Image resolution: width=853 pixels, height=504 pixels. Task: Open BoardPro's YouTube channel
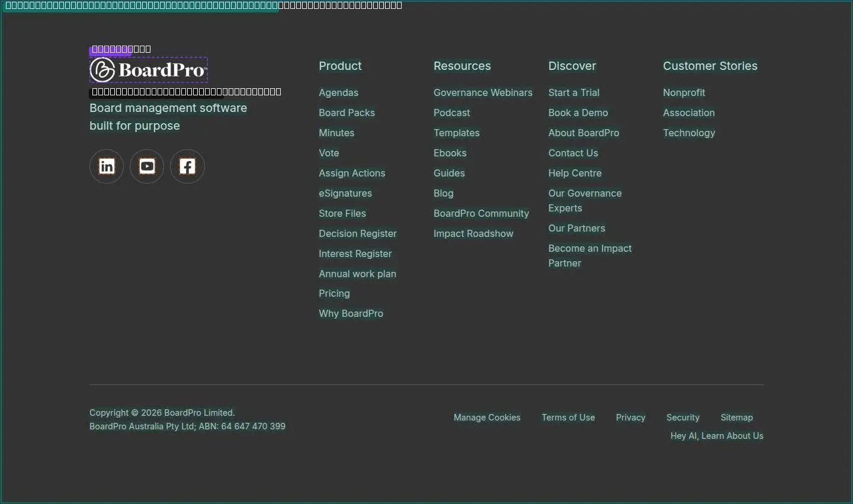tap(147, 166)
